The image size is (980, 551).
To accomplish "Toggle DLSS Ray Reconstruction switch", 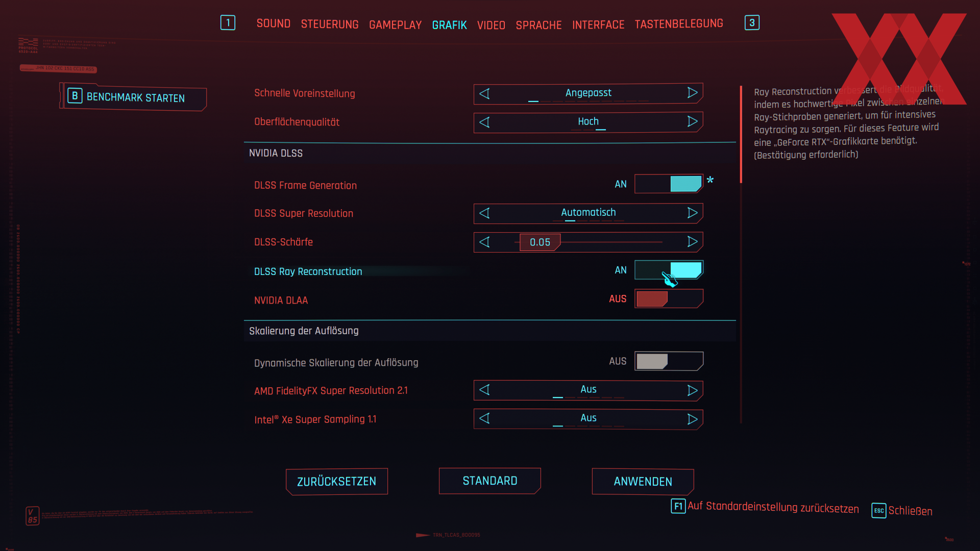I will tap(669, 270).
